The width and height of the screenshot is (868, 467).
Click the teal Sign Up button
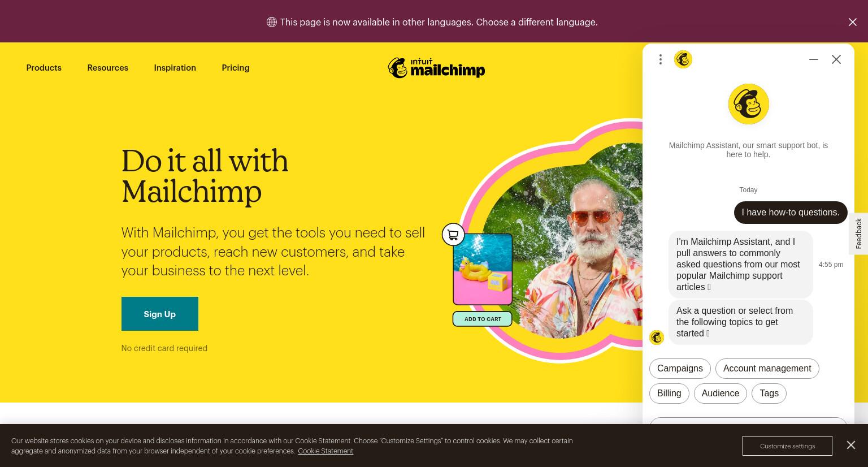tap(160, 314)
